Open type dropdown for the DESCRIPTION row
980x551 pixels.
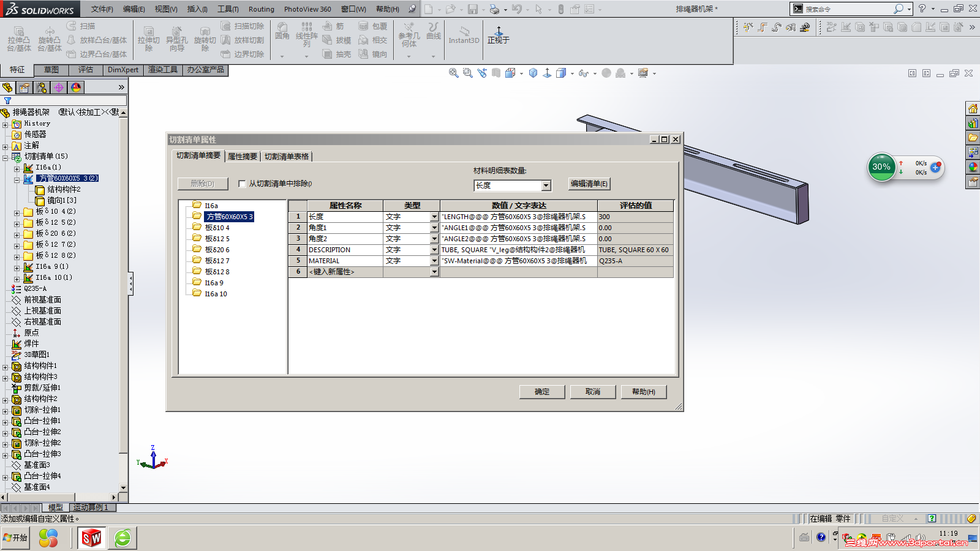(434, 250)
